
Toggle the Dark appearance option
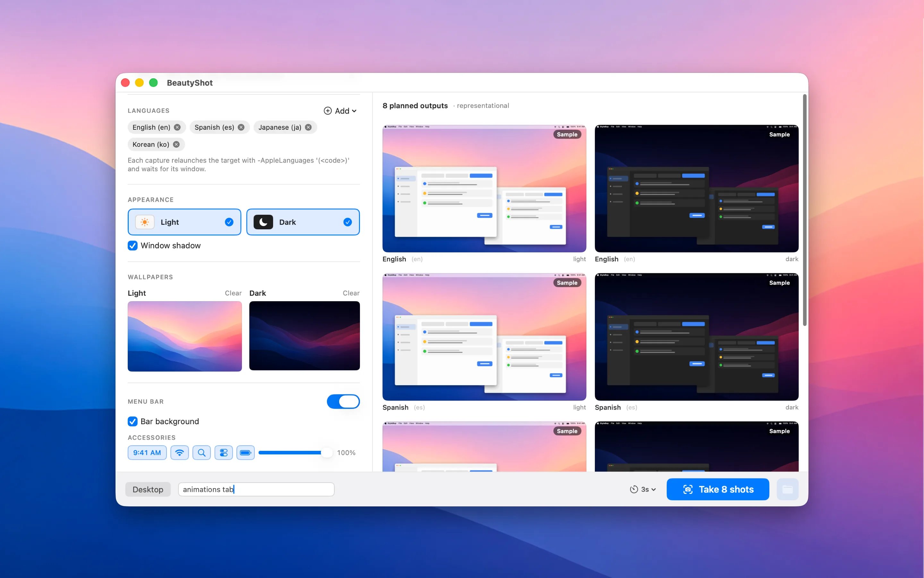pos(303,222)
